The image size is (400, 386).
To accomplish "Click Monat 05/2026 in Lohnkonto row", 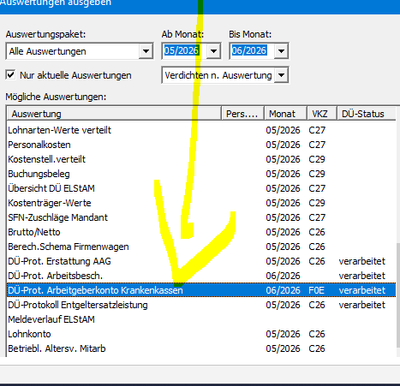I will click(283, 334).
